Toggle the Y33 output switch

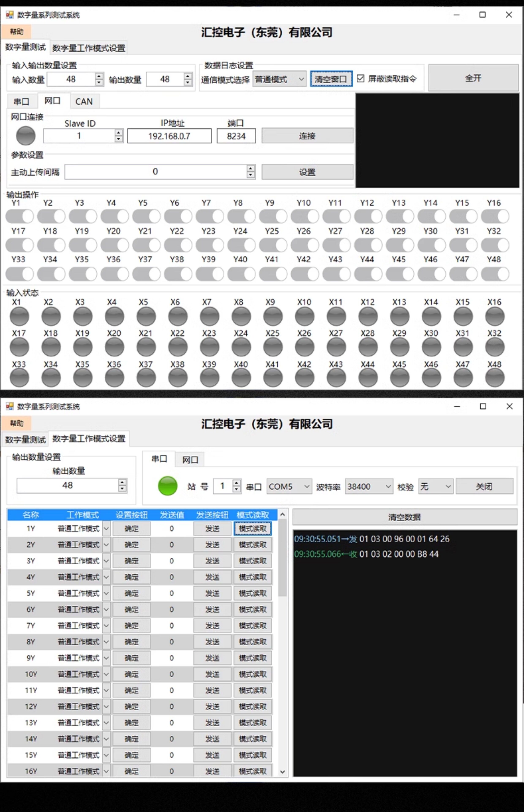19,274
